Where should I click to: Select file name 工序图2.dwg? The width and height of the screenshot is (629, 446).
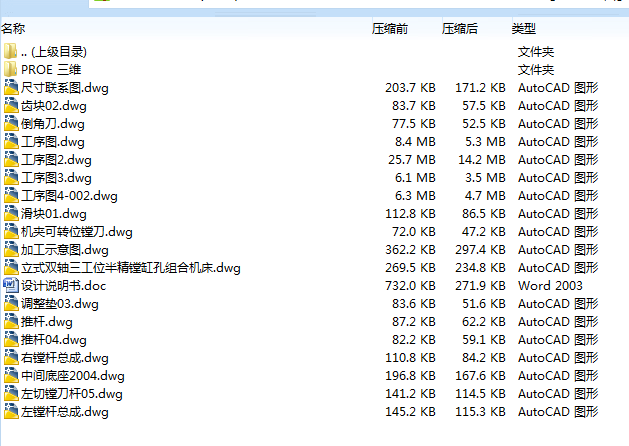56,160
